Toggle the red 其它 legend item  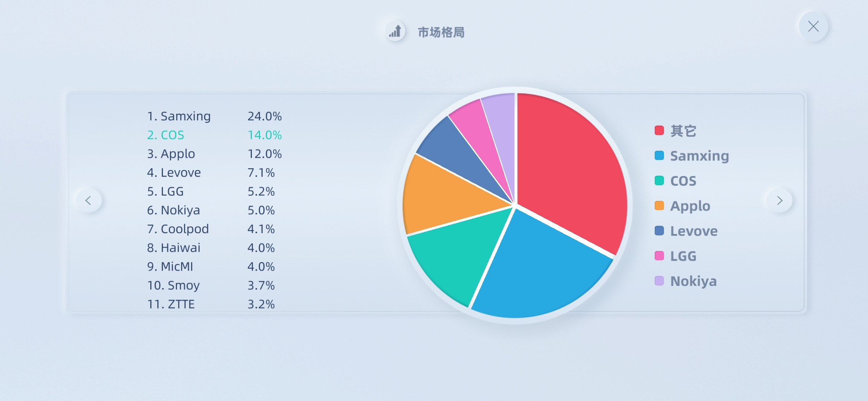tap(675, 131)
